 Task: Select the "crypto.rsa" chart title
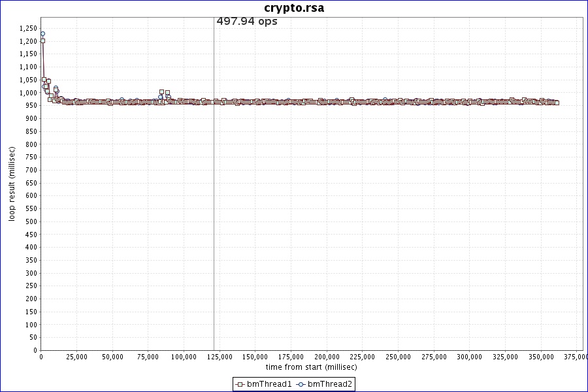click(x=294, y=8)
